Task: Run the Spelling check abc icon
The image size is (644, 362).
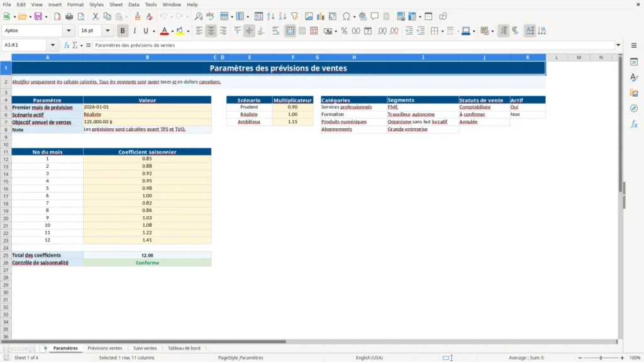Action: [x=210, y=16]
